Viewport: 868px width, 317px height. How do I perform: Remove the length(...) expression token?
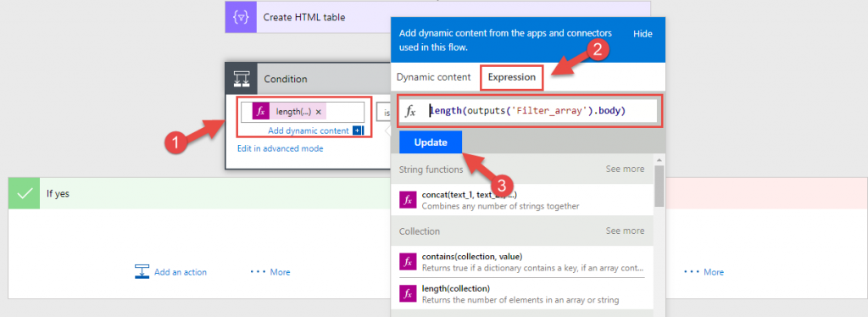tap(319, 112)
